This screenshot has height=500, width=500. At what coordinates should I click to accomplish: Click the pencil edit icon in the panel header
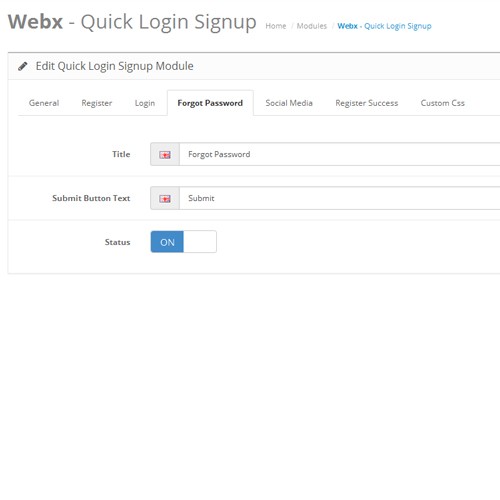point(23,66)
